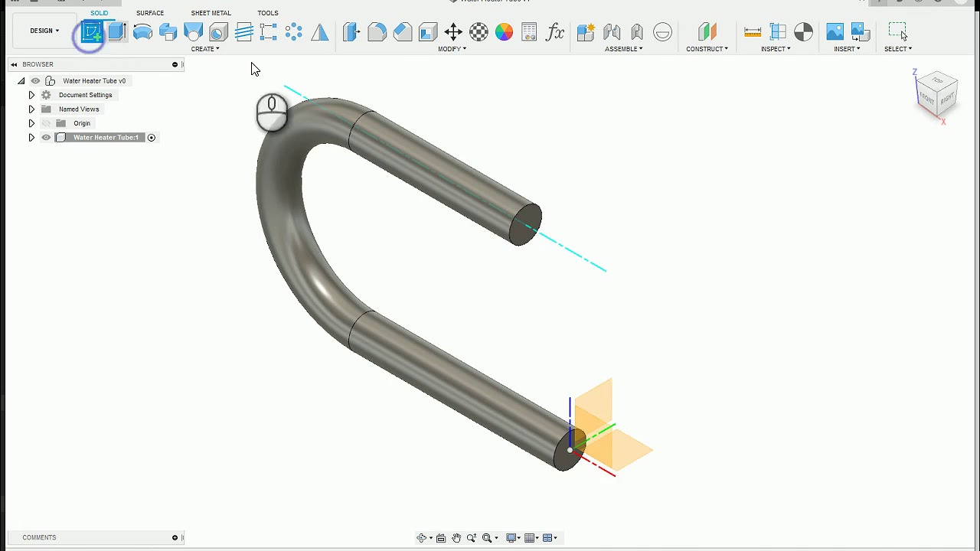Screen dimensions: 980x551
Task: Select the Hole tool
Action: click(219, 32)
